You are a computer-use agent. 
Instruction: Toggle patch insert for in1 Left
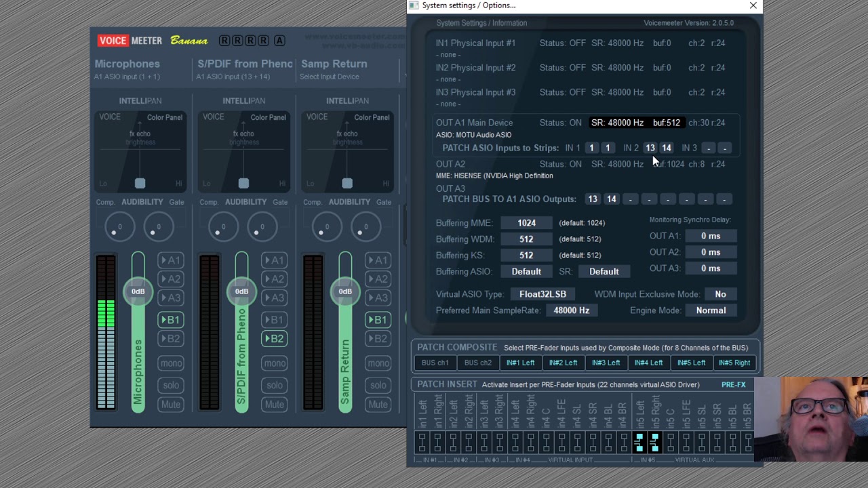point(422,443)
